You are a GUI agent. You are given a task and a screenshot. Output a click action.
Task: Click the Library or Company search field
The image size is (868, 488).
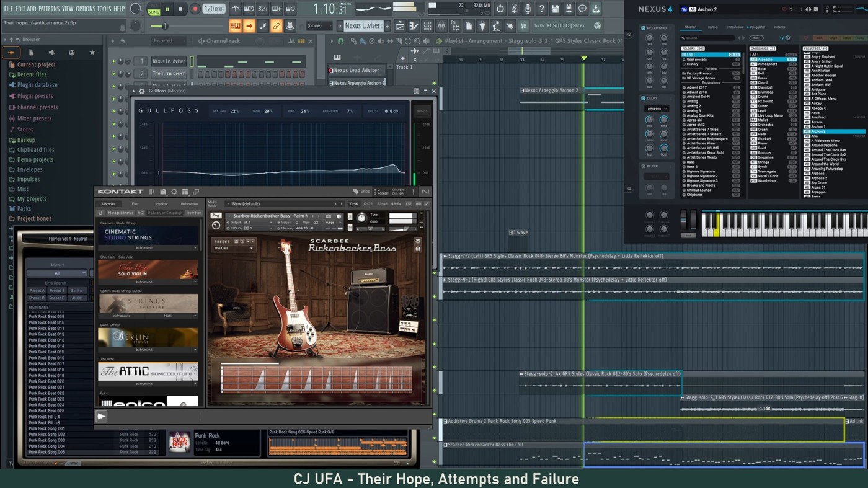(165, 213)
